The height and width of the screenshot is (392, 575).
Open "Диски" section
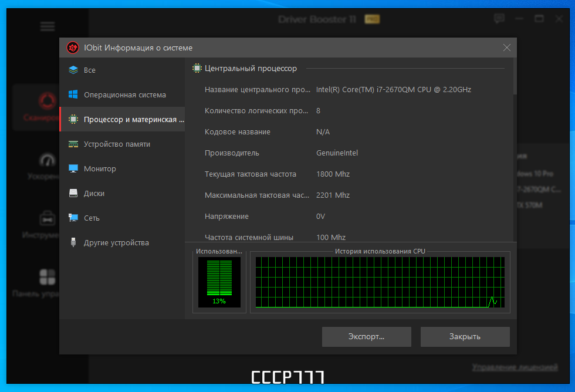[x=122, y=193]
